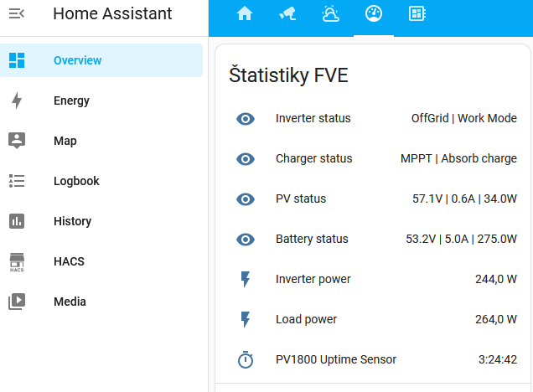The image size is (533, 392).
Task: Switch to the security camera tab
Action: [287, 14]
